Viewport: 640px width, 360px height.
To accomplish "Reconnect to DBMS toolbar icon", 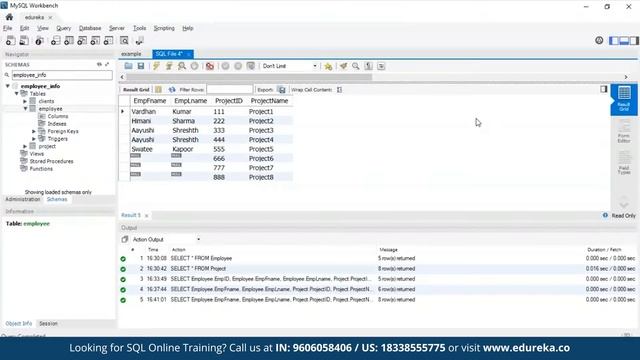I will coord(140,40).
